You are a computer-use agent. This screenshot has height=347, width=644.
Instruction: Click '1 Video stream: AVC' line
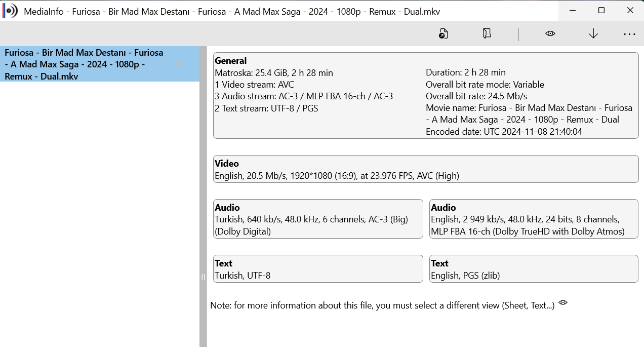(254, 85)
